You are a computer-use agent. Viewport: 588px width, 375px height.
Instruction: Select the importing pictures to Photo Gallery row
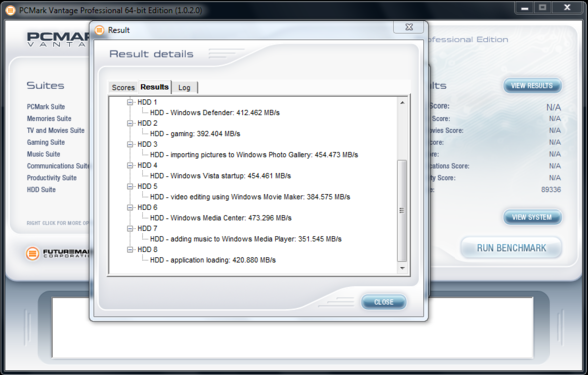[254, 154]
